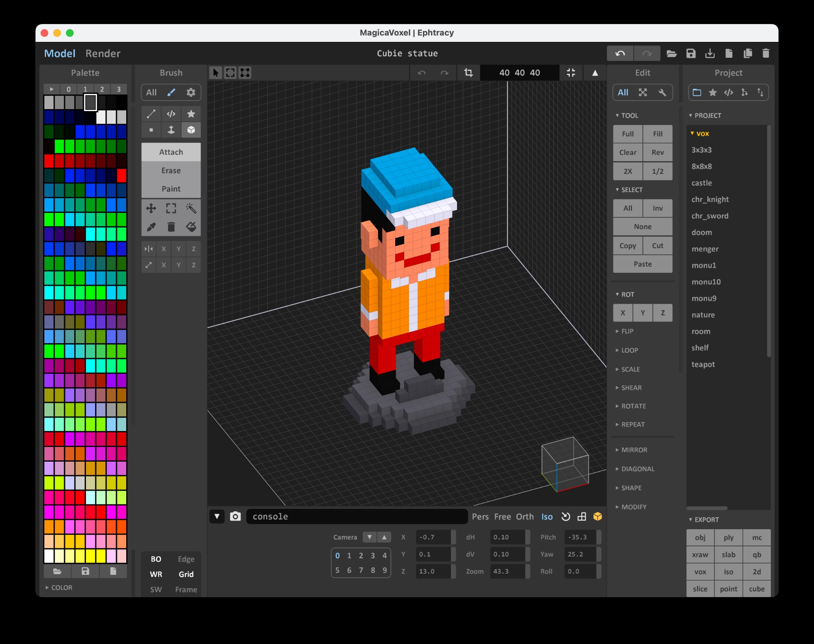
Task: Click the trash remove tool in Brush panel
Action: point(171,227)
